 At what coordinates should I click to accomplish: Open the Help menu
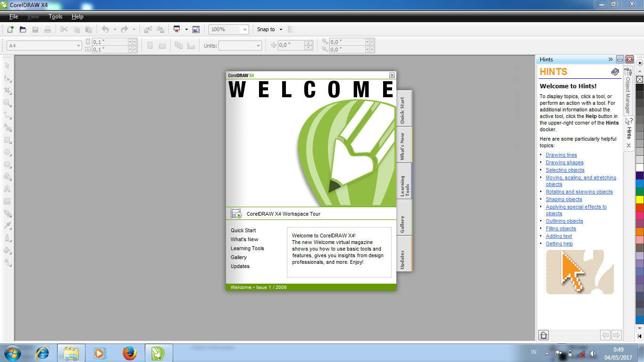(77, 17)
